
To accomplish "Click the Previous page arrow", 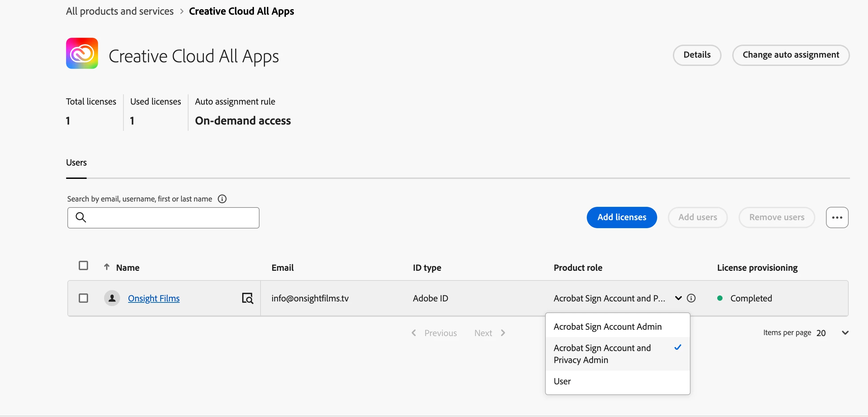I will pyautogui.click(x=414, y=333).
